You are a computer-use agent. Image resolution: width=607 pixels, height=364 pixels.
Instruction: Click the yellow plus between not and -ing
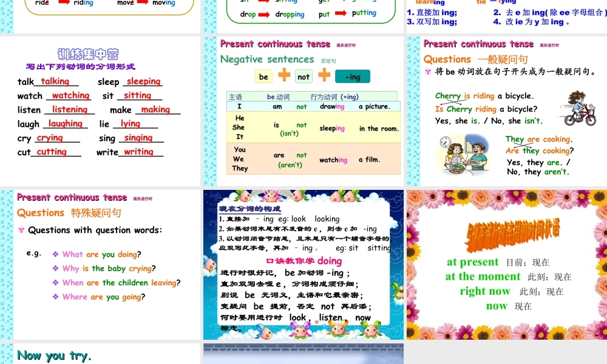coord(324,76)
